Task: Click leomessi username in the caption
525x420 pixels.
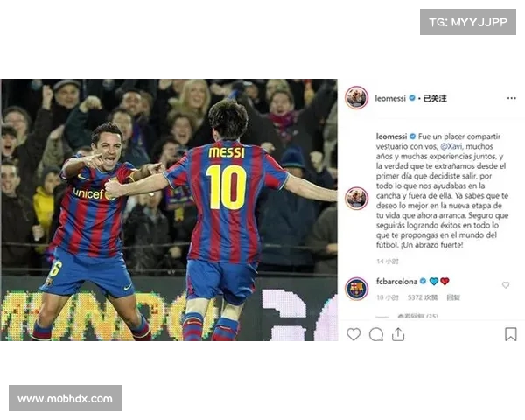Action: (391, 136)
